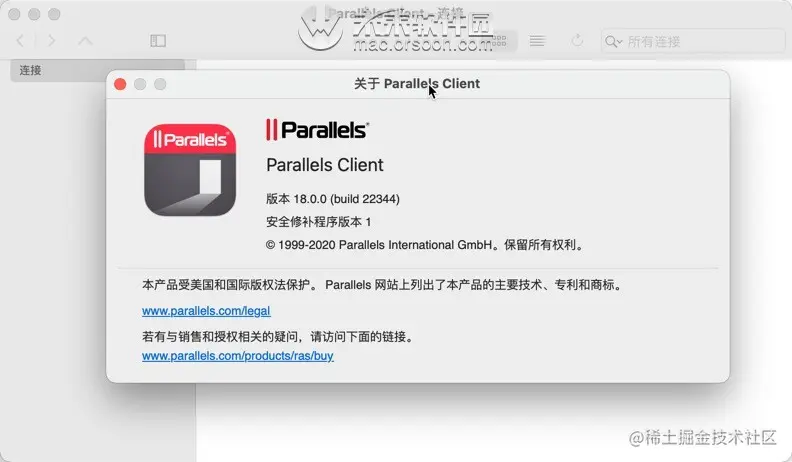Click the search field in main window
792x462 pixels.
point(693,41)
